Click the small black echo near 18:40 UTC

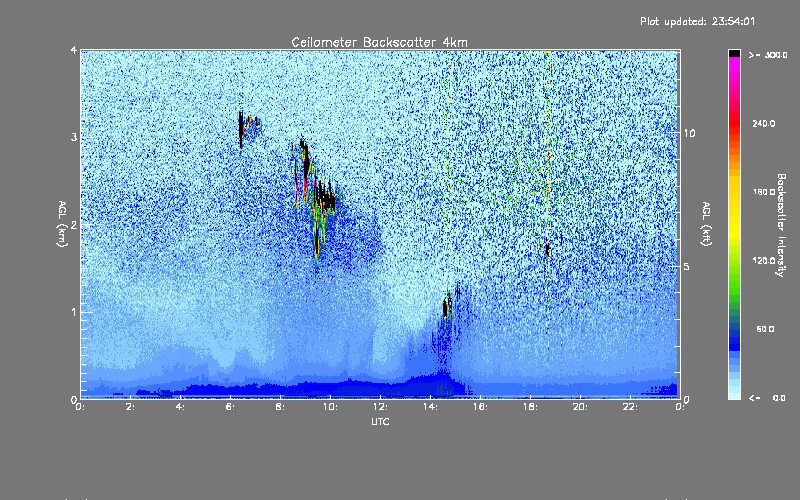[547, 249]
